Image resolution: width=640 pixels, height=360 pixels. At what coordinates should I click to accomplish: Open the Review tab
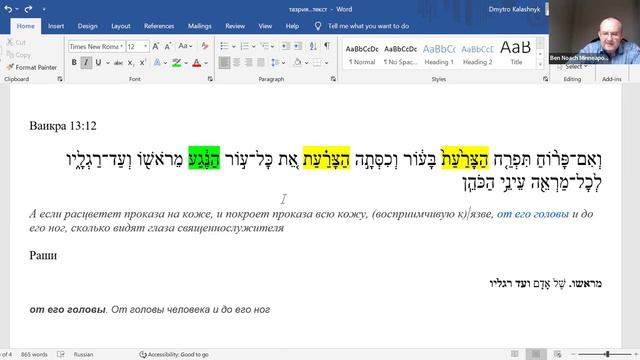click(235, 26)
